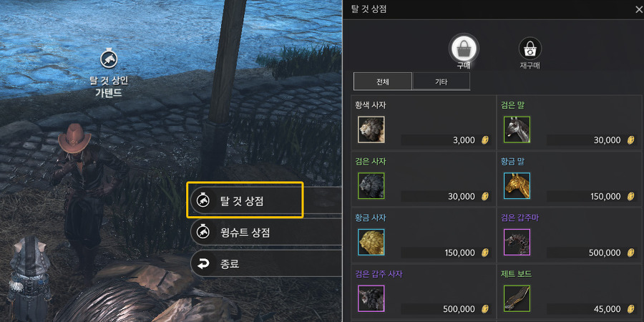Open the 윙슈트 상점 option
The image size is (644, 322).
tap(267, 233)
